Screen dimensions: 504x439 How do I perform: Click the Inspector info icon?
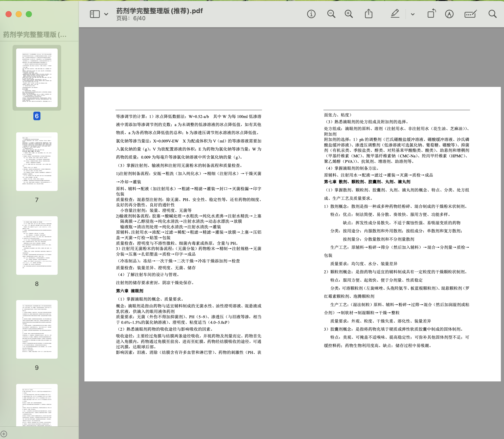[x=311, y=14]
